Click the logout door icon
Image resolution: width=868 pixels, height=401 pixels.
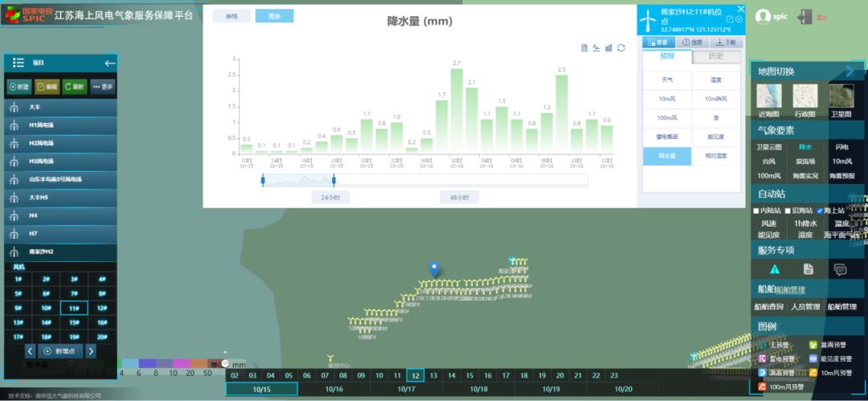pos(805,17)
